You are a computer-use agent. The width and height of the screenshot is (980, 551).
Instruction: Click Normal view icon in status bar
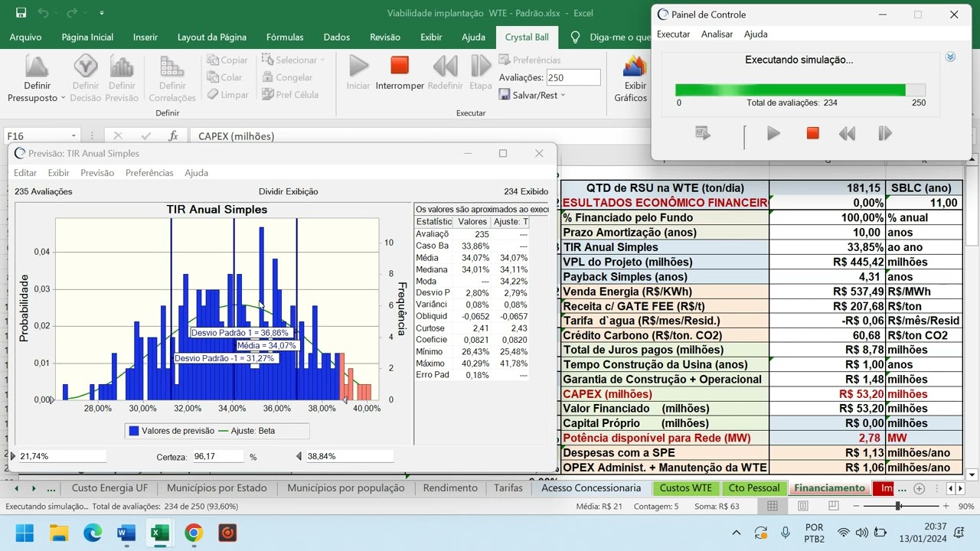coord(773,506)
